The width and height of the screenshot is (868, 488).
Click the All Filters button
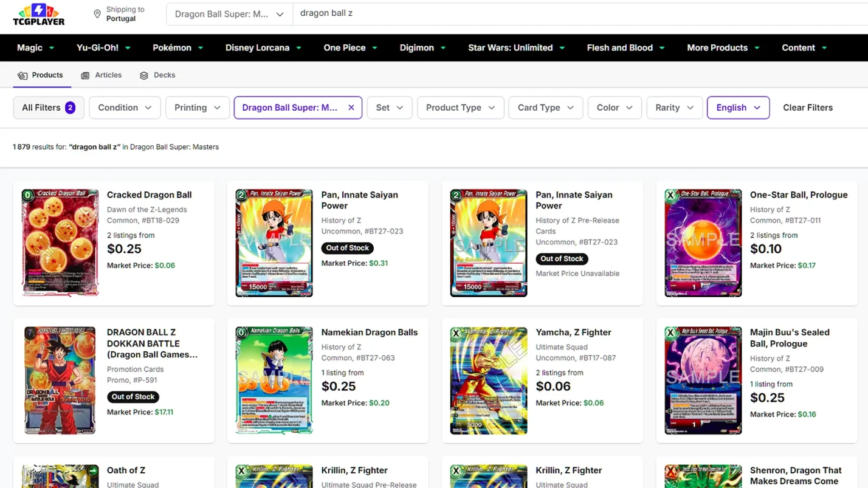tap(49, 108)
